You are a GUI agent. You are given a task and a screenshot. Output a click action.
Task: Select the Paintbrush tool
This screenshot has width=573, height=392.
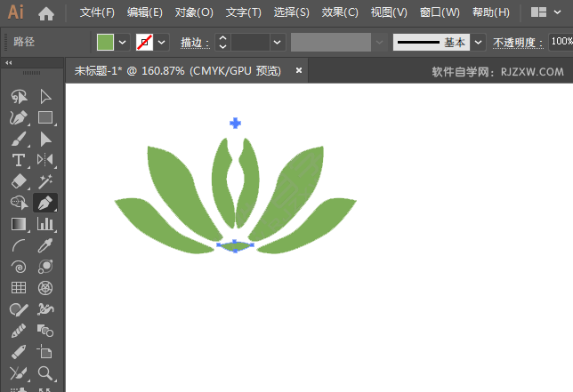19,139
